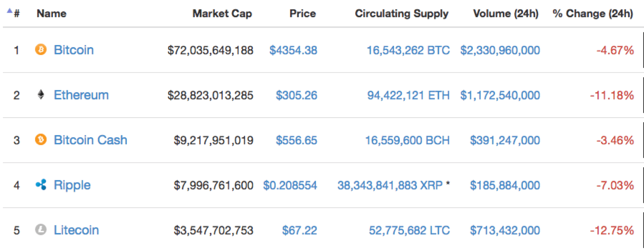Sort by Name column header
This screenshot has height=252, width=644.
(51, 14)
